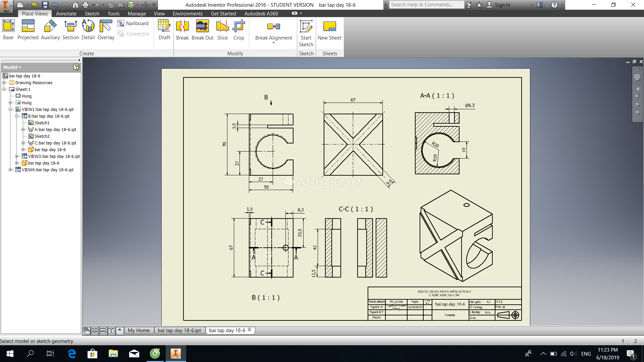Select the Base view tool
644x362 pixels.
8,30
